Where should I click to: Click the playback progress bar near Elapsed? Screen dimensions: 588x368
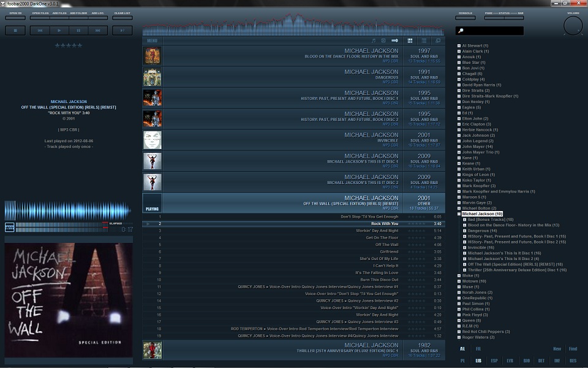61,227
